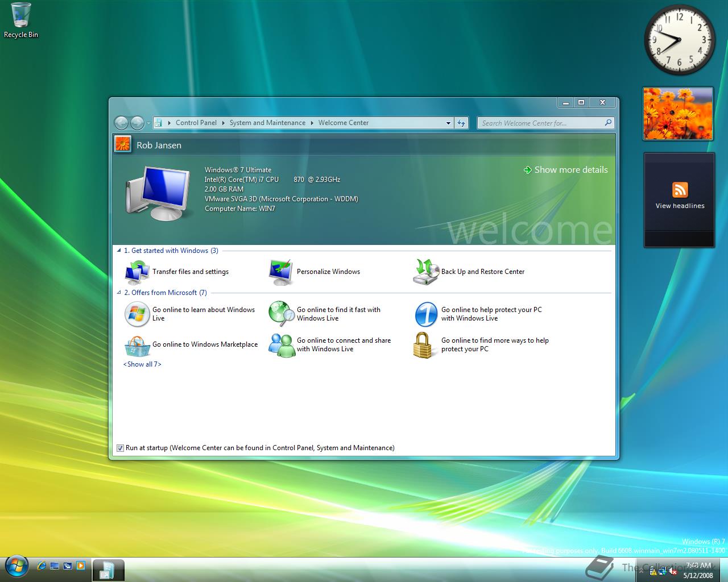Click View headlines in feed gadget

point(680,206)
